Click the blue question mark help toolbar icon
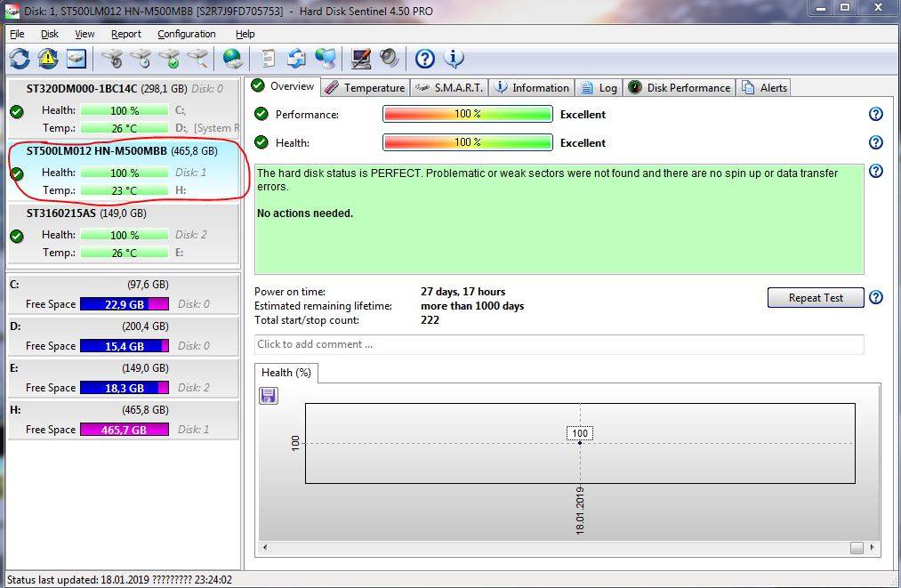Screen dimensions: 901x588 click(424, 59)
